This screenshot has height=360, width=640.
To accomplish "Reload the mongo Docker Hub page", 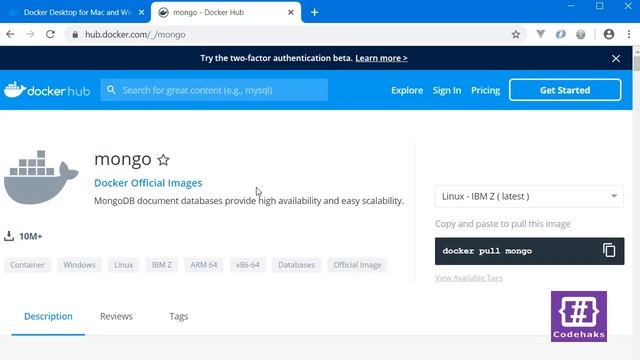I will tap(50, 34).
